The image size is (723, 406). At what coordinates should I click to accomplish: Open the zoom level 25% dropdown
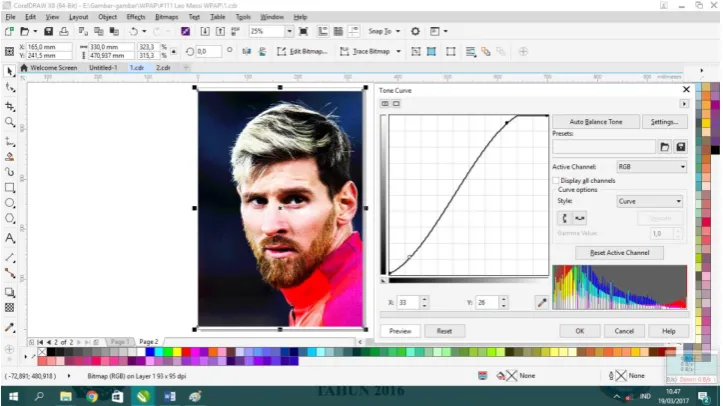click(x=289, y=31)
